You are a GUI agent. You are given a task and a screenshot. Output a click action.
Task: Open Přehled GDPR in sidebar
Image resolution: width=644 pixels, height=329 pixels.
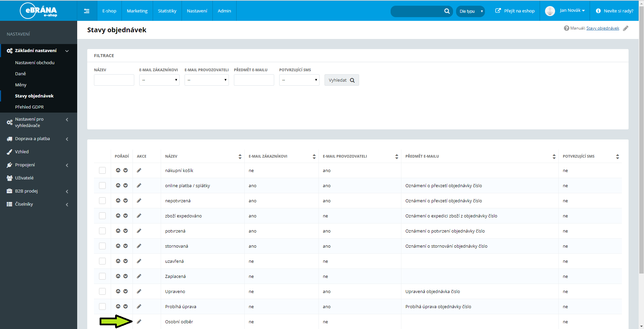coord(30,107)
